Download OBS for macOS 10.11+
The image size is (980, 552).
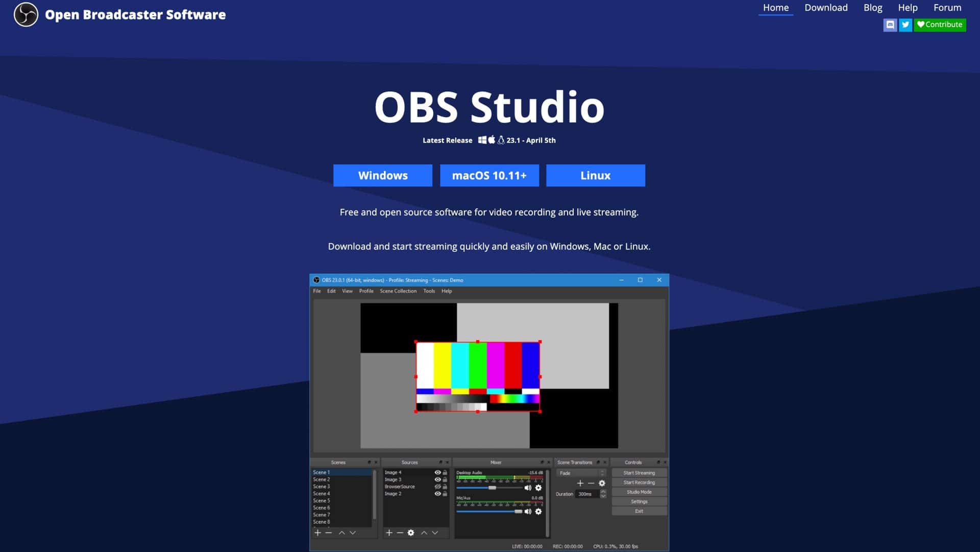489,175
